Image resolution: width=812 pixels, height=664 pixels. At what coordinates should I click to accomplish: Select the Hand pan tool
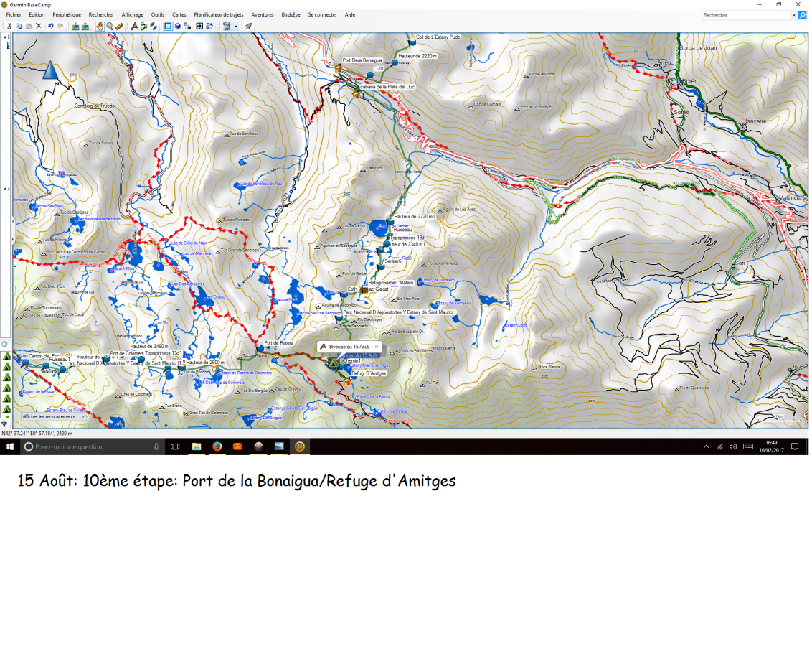[100, 26]
